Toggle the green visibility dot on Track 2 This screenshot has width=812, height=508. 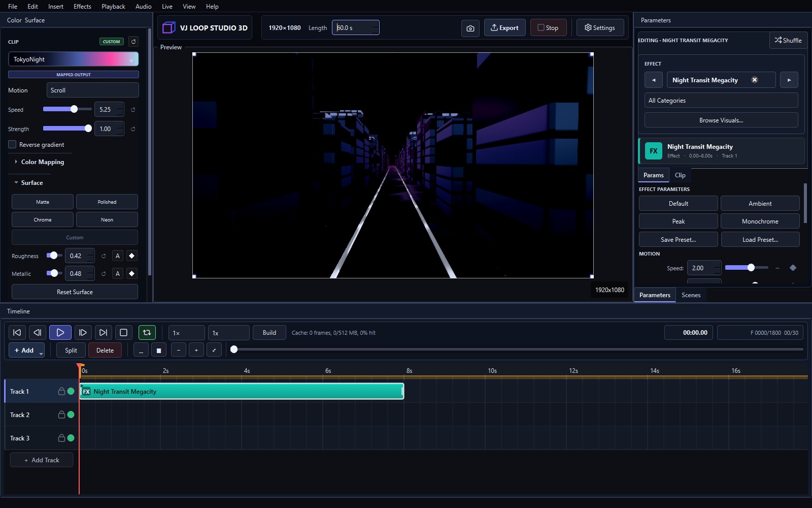click(x=71, y=415)
